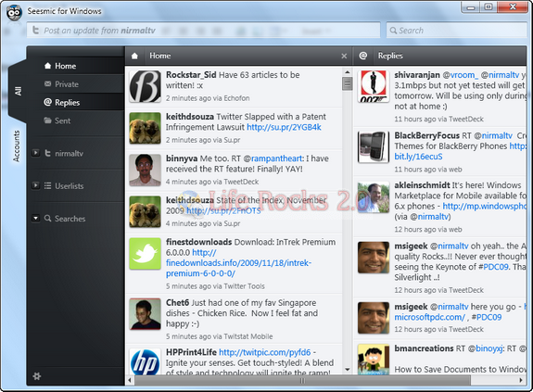Open settings gear at sidebar bottom

point(37,376)
